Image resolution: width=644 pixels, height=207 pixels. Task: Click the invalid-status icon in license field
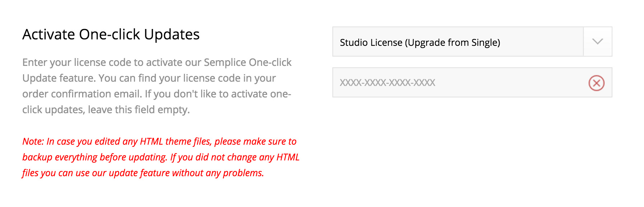pyautogui.click(x=596, y=83)
